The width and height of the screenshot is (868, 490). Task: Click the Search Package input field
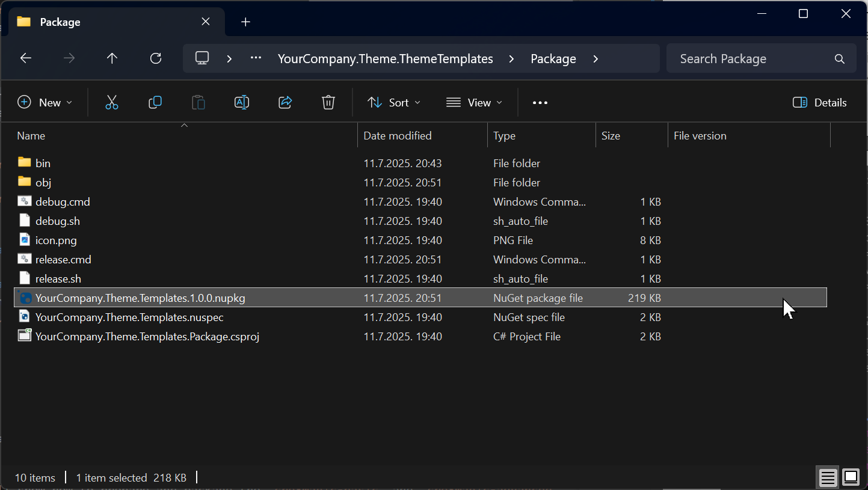pyautogui.click(x=752, y=59)
